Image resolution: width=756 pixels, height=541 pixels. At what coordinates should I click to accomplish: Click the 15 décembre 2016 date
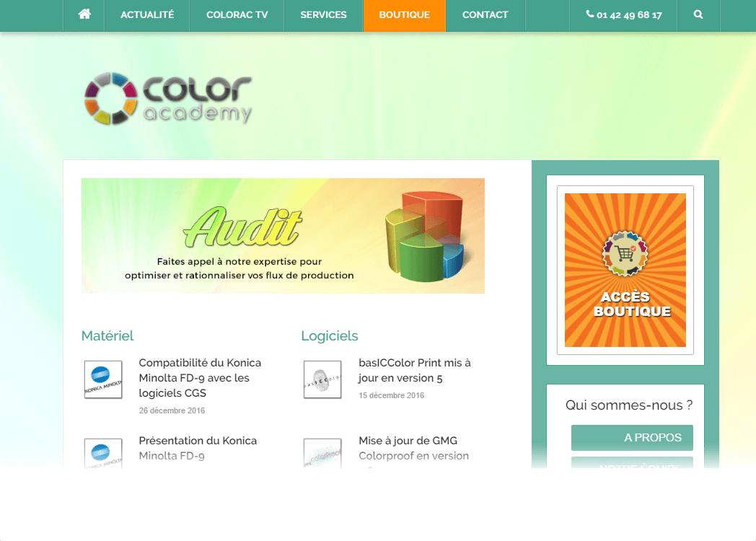click(391, 395)
